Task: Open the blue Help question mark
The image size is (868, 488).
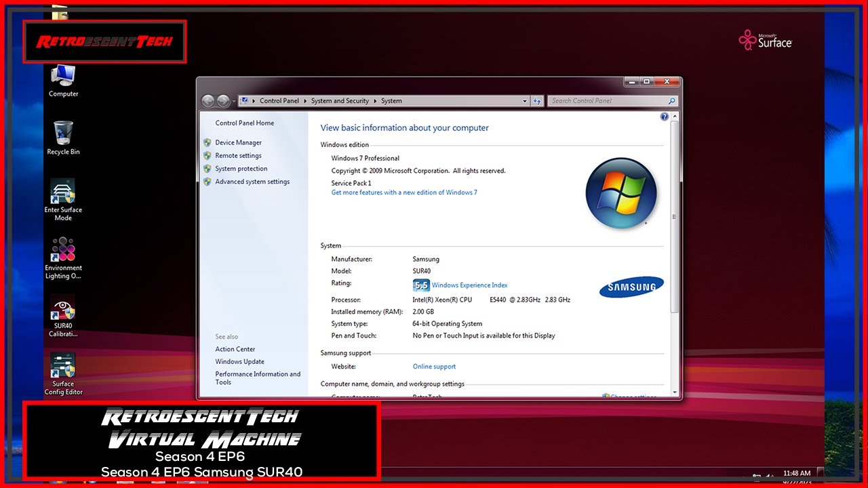Action: (665, 117)
